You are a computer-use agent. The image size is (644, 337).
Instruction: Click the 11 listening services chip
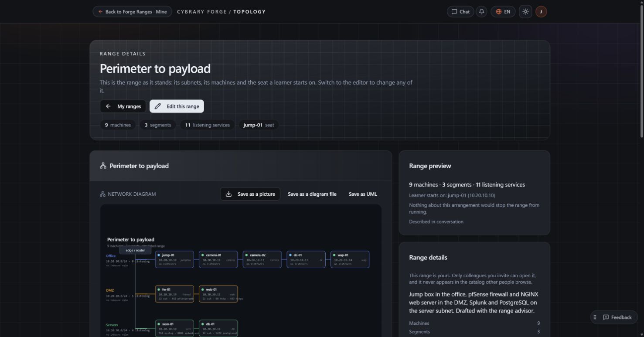207,125
